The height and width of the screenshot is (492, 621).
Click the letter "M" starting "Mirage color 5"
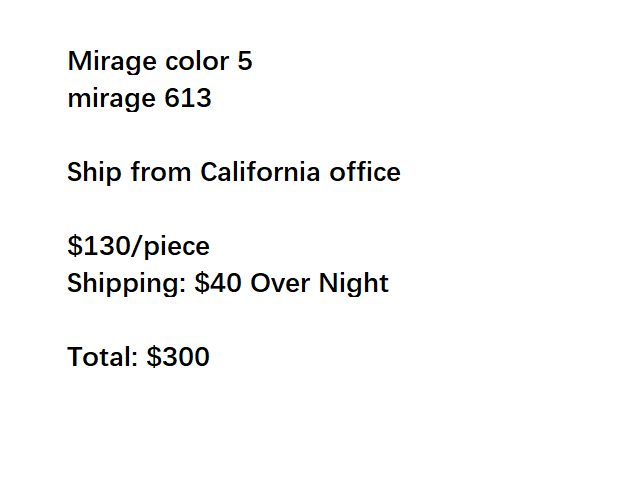pos(78,62)
